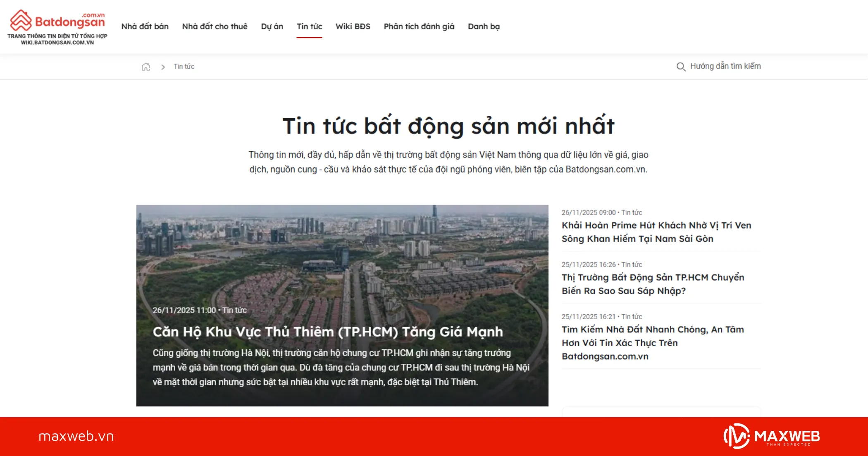Open the 'Nhà đất bán' menu

pyautogui.click(x=145, y=26)
